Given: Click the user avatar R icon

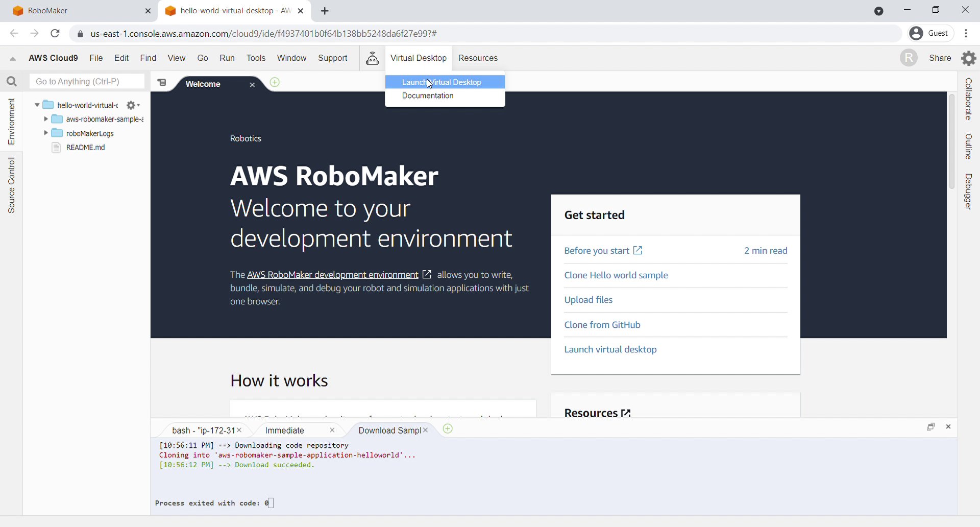Looking at the screenshot, I should [x=909, y=58].
